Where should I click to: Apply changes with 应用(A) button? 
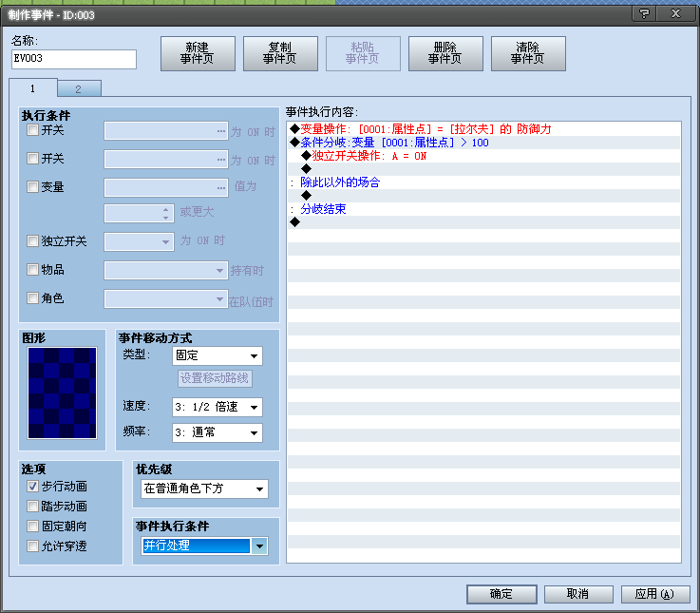pos(655,594)
